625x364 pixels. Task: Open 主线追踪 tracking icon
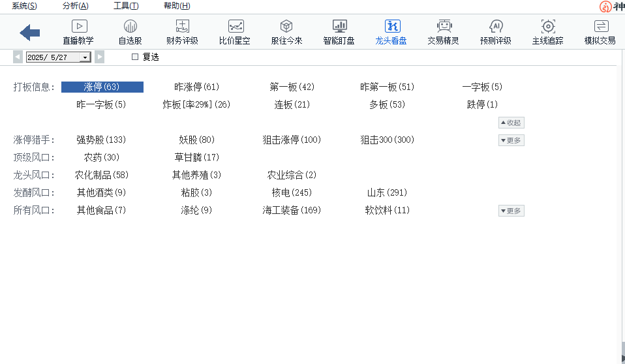click(548, 27)
